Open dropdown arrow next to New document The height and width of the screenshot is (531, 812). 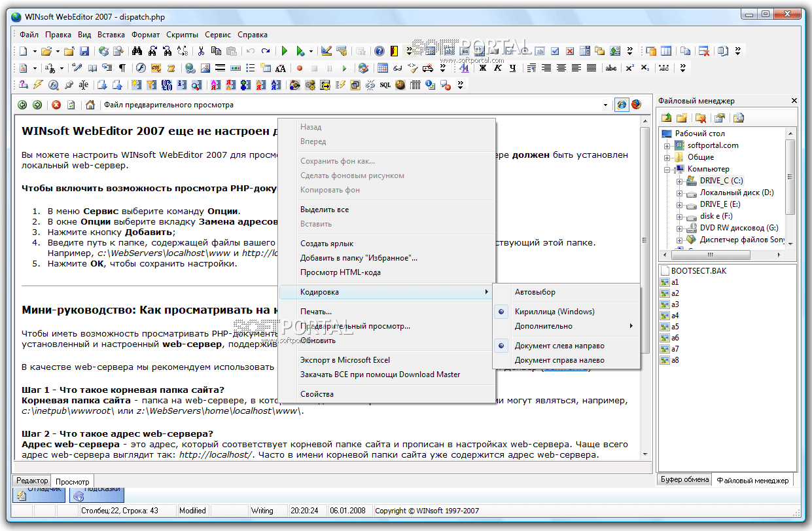[35, 51]
